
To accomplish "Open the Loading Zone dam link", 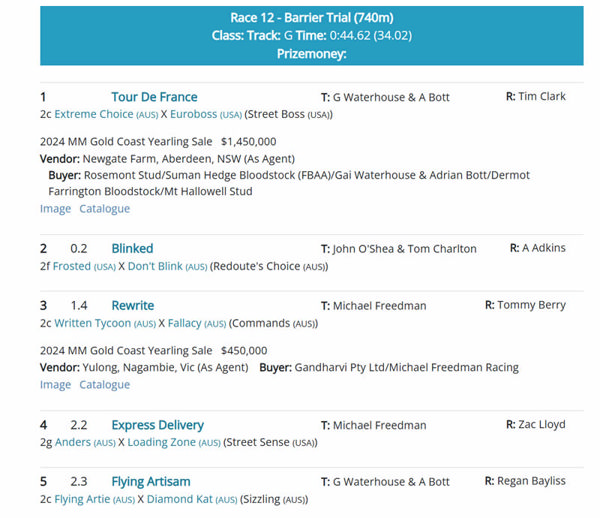I will pos(161,442).
